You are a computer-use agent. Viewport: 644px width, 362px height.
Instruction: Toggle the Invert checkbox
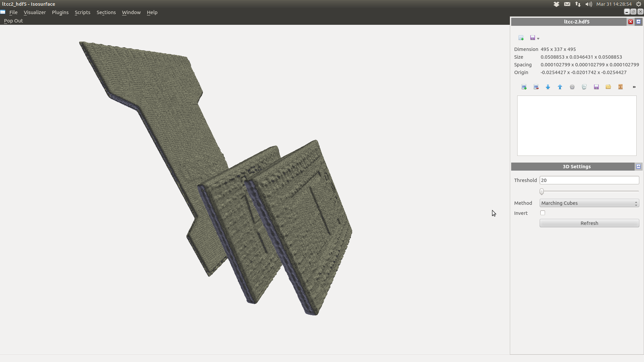pyautogui.click(x=543, y=213)
